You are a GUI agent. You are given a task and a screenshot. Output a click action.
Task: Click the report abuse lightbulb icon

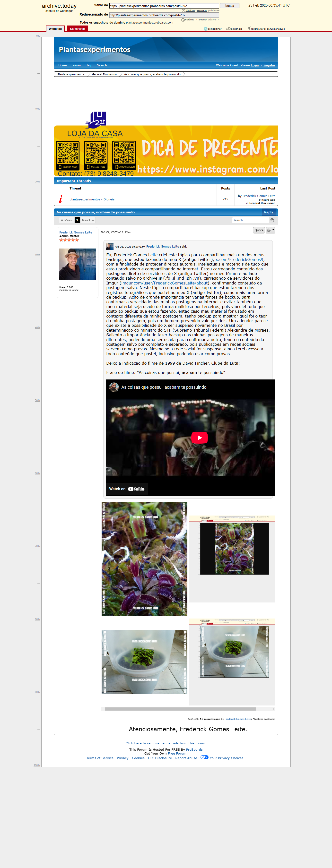249,28
